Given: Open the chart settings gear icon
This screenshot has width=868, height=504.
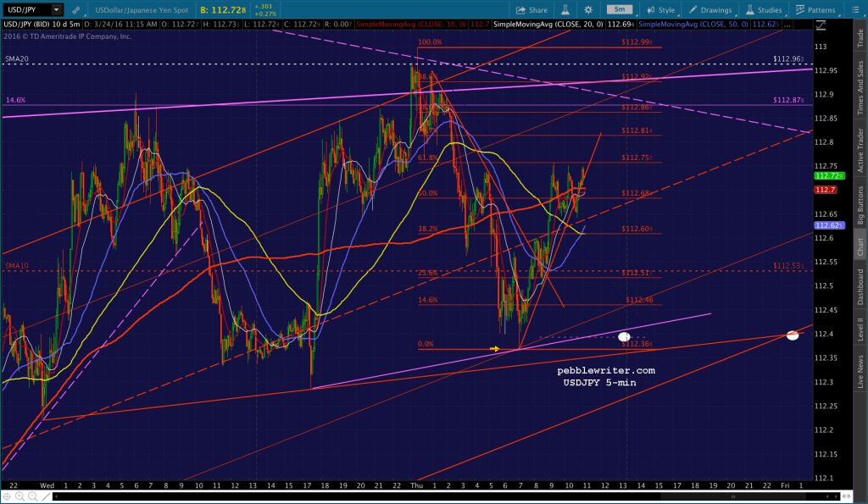Looking at the screenshot, I should pyautogui.click(x=588, y=10).
